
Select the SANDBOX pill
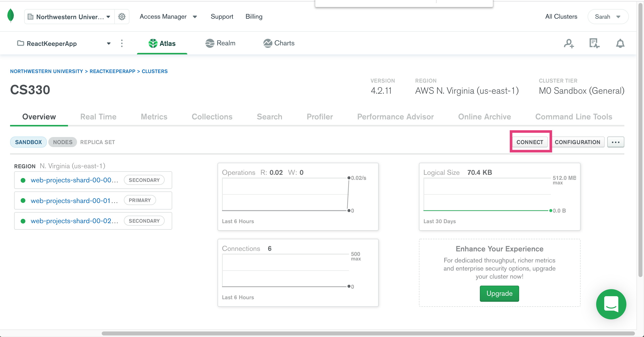click(x=28, y=142)
